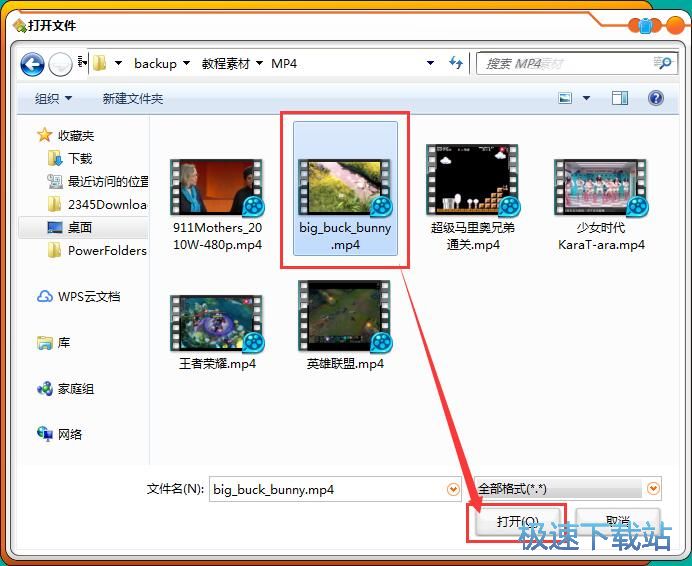
Task: Click 新建文件夹 new folder
Action: (x=132, y=98)
